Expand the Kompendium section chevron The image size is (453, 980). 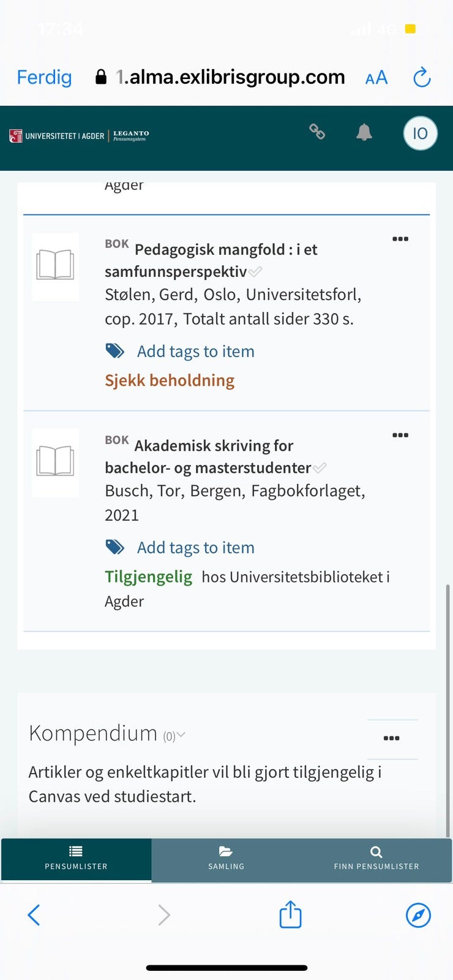(181, 734)
